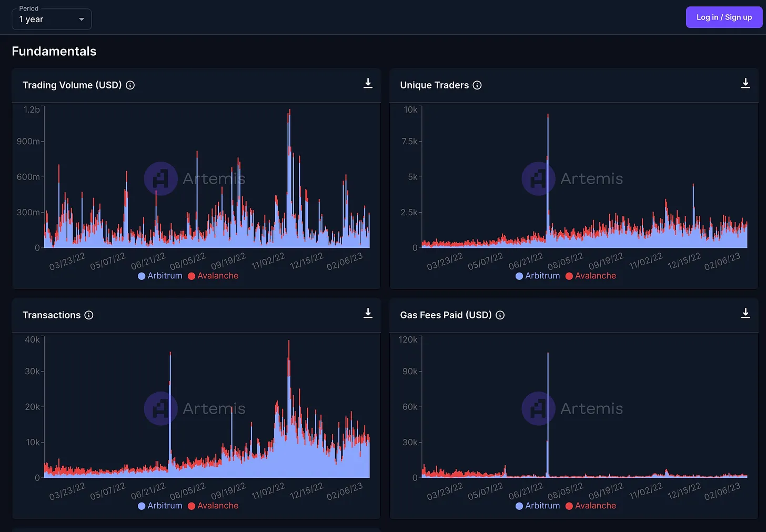Click the 09/19/22 date label in Transactions
The image size is (766, 532).
click(228, 491)
